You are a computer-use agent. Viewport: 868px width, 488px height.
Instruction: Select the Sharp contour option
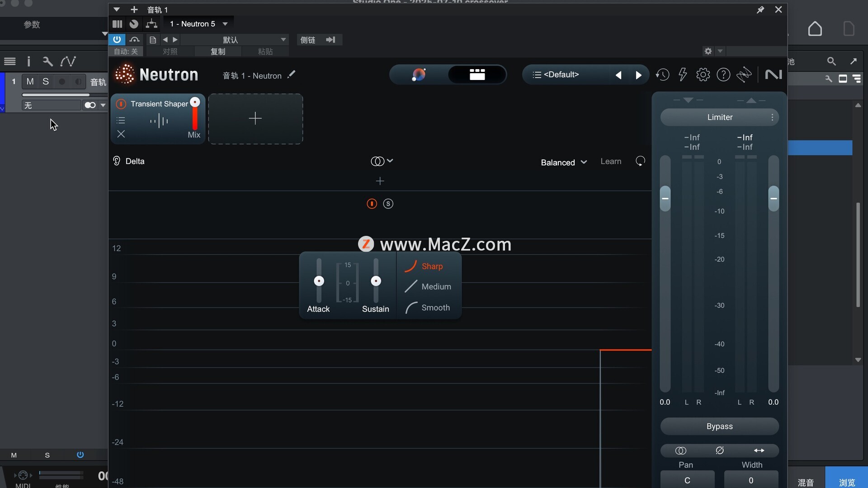424,266
